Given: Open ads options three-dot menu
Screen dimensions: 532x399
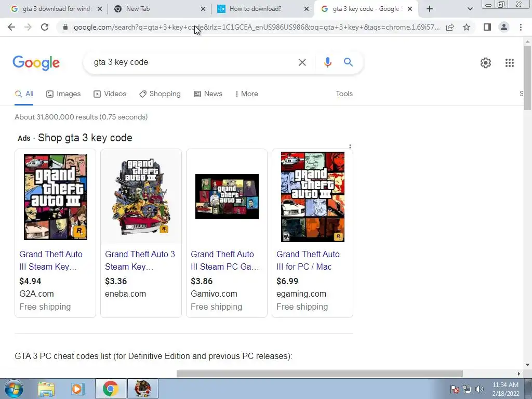Looking at the screenshot, I should (350, 147).
